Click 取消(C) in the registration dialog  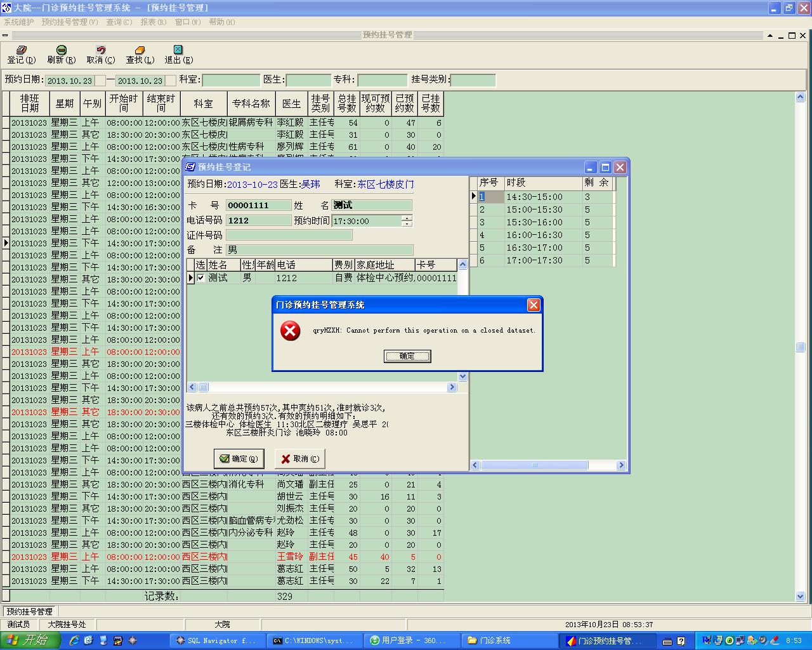coord(301,459)
